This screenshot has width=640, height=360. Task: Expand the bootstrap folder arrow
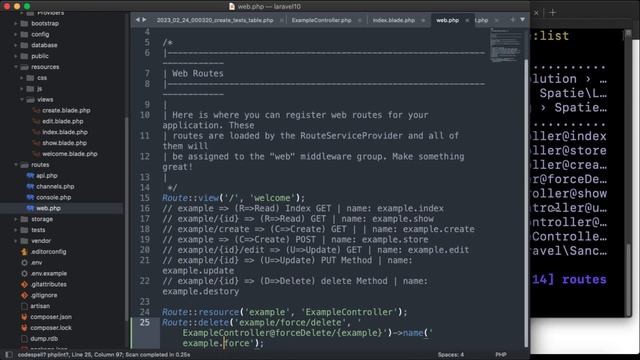(16, 24)
